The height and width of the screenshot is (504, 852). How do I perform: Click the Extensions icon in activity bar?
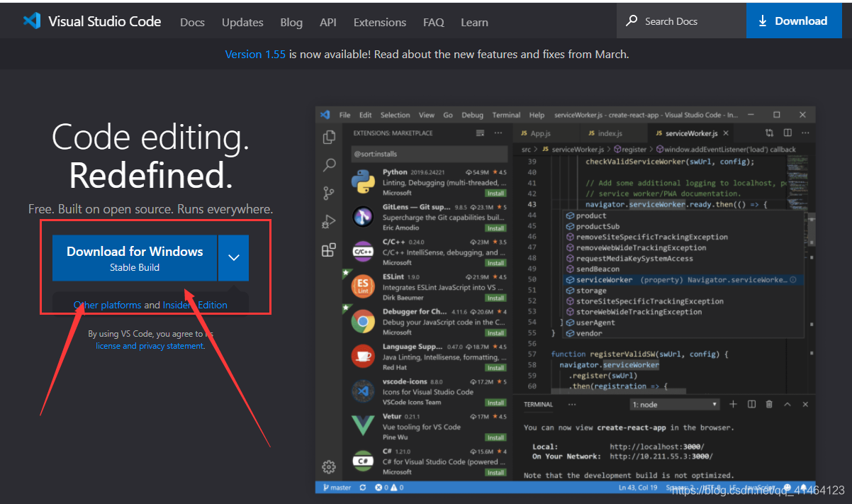point(329,250)
